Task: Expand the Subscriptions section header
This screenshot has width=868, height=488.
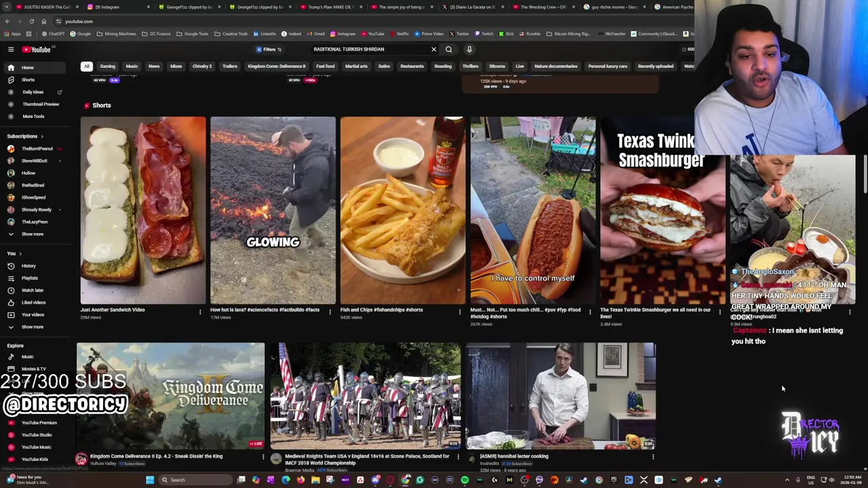Action: pyautogui.click(x=25, y=136)
